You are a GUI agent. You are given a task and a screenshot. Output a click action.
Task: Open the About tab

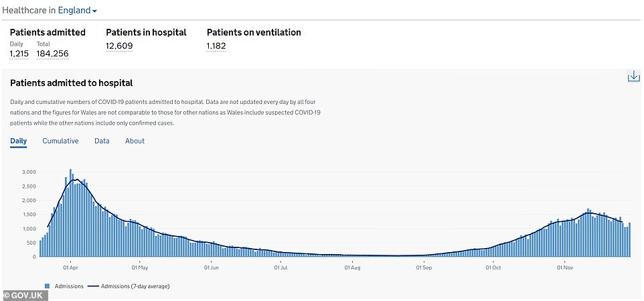click(135, 141)
